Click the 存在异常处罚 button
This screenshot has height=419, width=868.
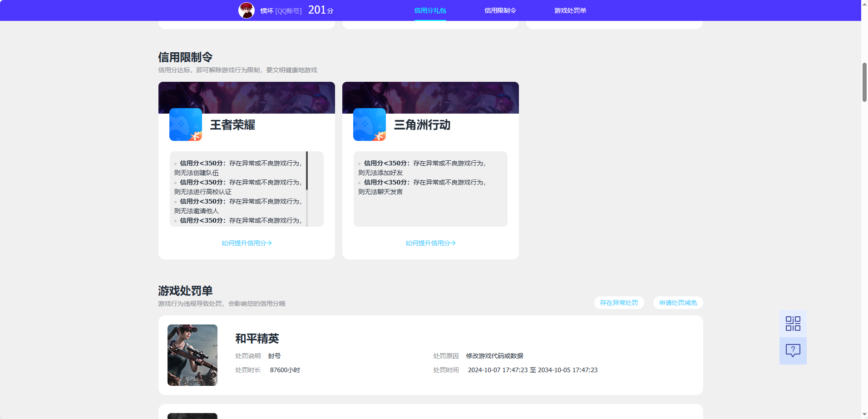click(x=619, y=303)
